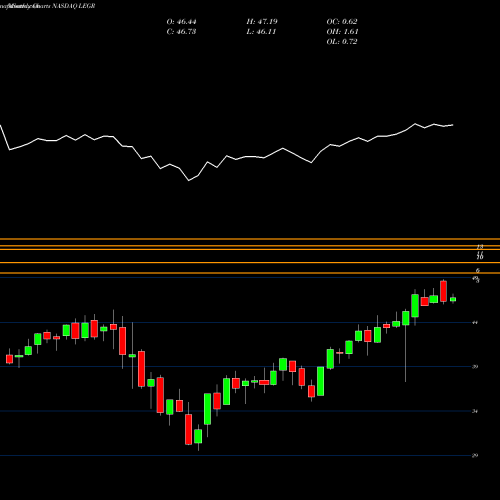Select the low value 'L: 46.11'

pyautogui.click(x=261, y=32)
